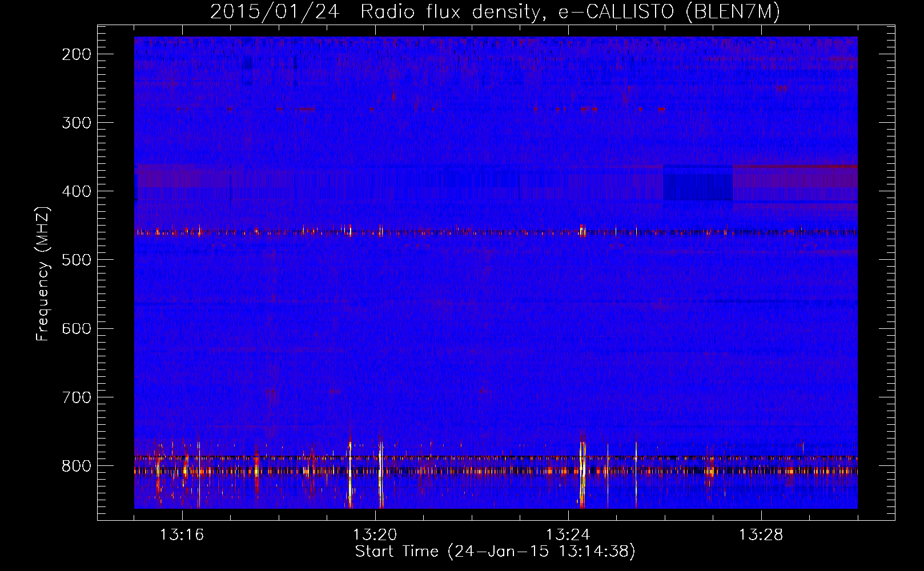
Task: Click the 400 frequency tick label
Action: pos(77,191)
